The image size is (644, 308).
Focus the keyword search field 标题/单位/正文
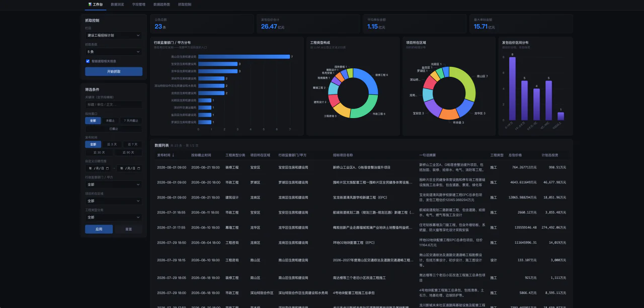[114, 105]
